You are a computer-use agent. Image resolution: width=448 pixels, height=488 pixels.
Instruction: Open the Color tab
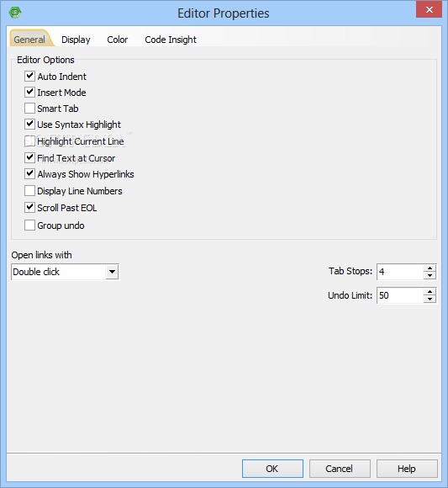(x=117, y=40)
